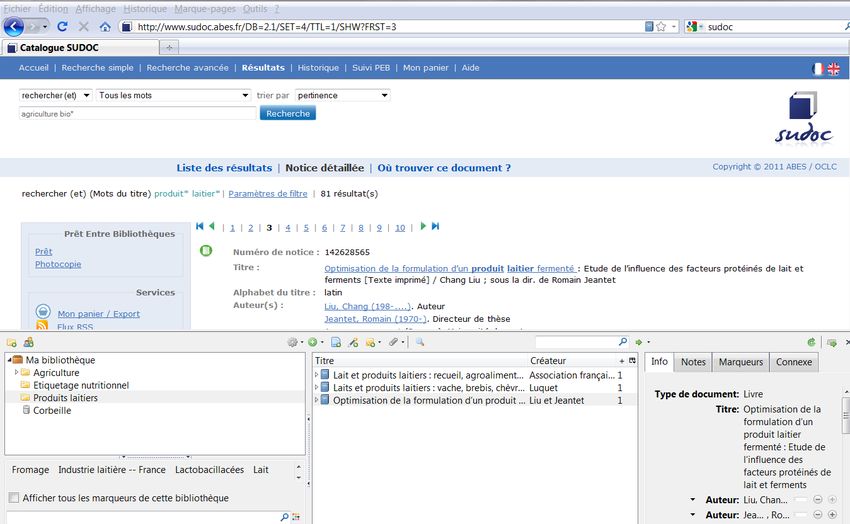The image size is (850, 524).
Task: Expand Lait et produits laitiers : recueil item row
Action: [317, 374]
